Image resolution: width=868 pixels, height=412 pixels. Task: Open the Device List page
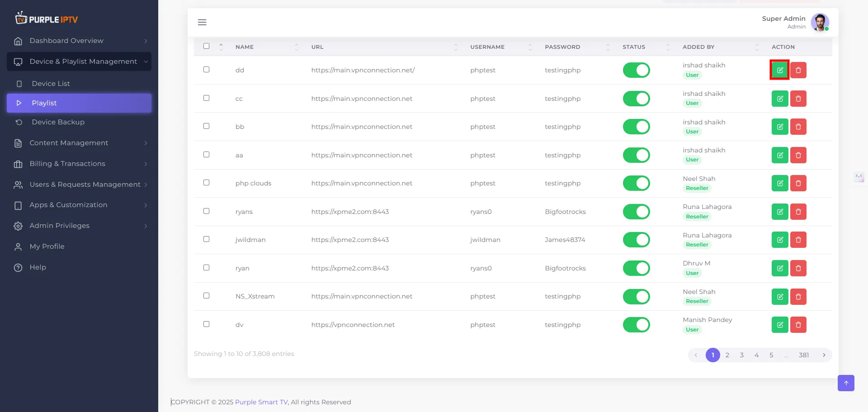tap(79, 84)
